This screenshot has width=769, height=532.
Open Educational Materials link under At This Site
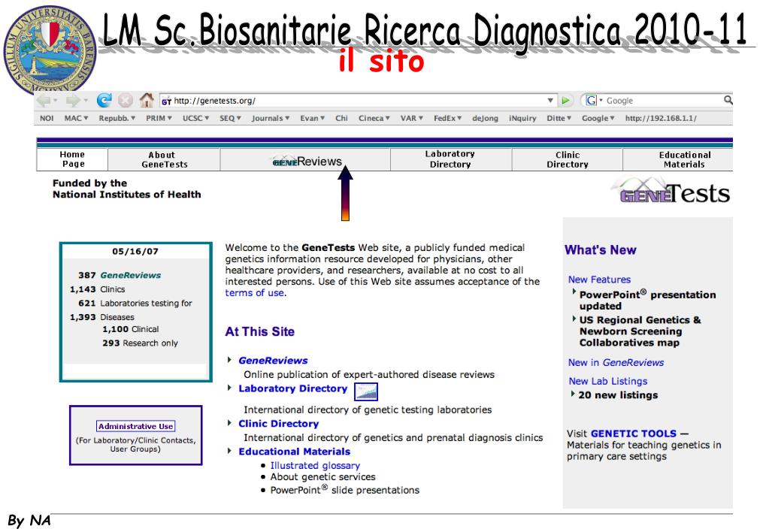(x=294, y=452)
